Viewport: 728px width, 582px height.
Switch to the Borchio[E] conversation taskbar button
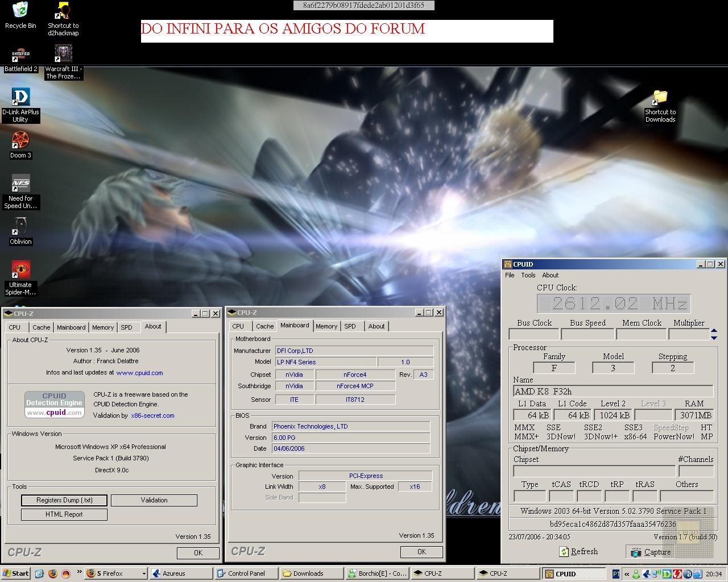point(378,573)
